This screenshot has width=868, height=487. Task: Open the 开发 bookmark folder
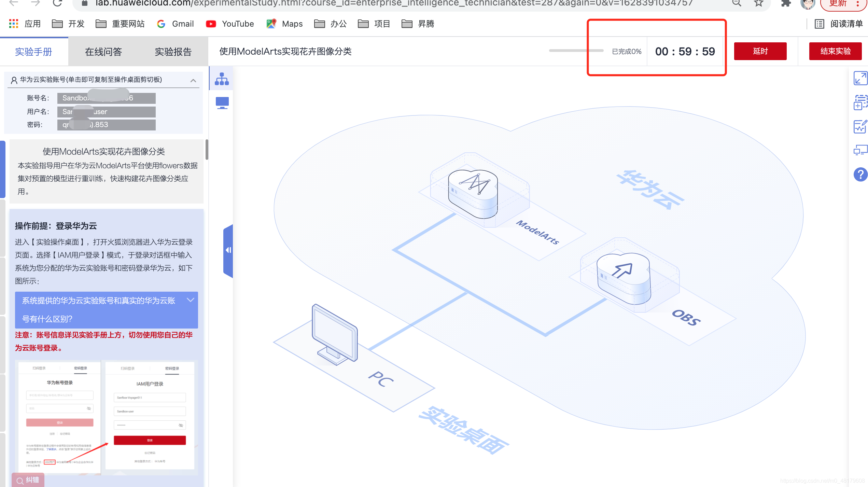[x=68, y=24]
